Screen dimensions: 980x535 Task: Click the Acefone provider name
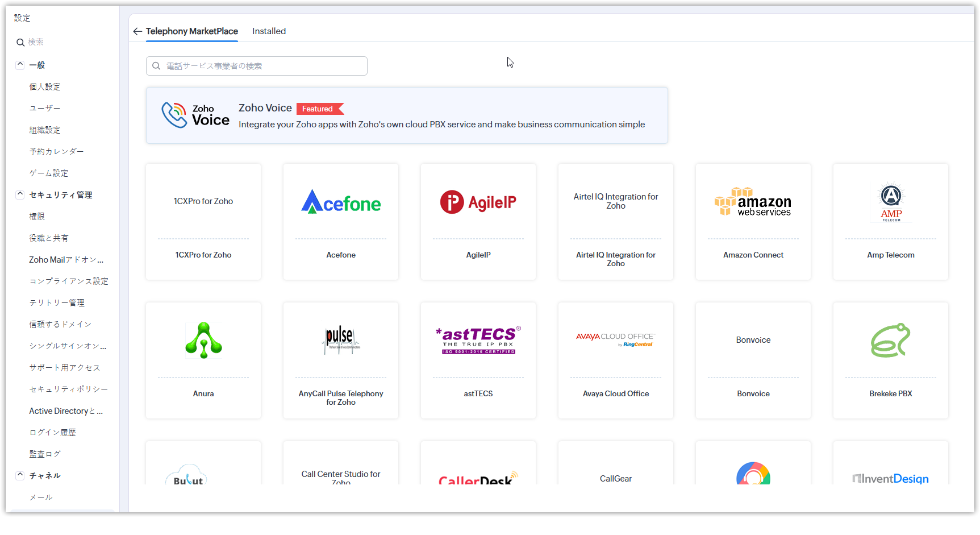(341, 255)
